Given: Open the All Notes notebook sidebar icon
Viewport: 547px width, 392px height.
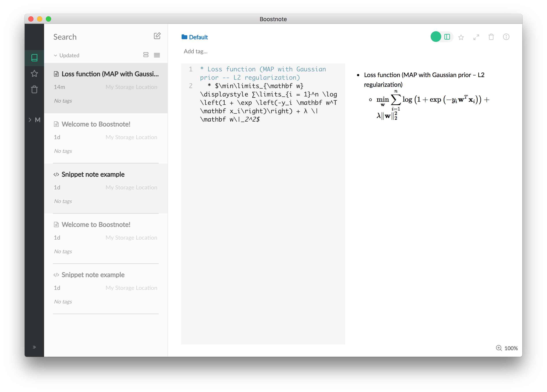Looking at the screenshot, I should 34,58.
